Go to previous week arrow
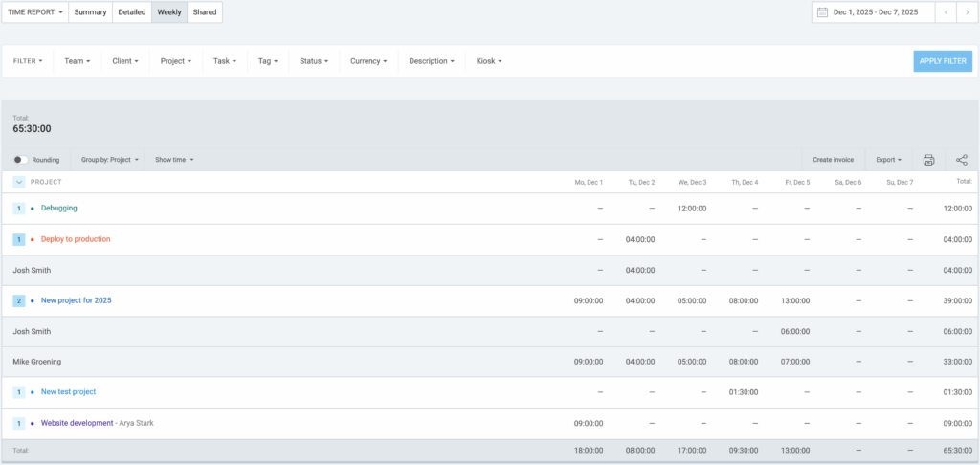The image size is (980, 465). 946,12
